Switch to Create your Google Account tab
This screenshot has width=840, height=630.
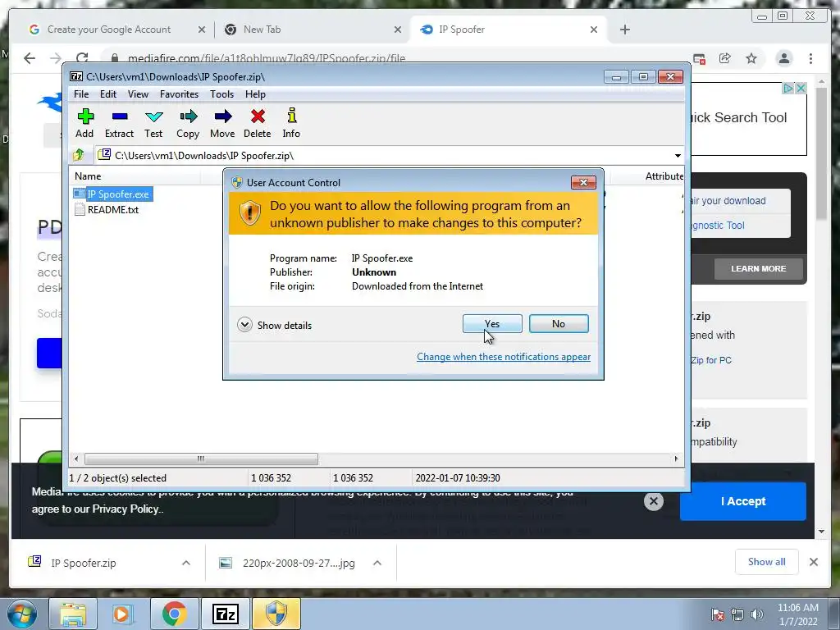(109, 30)
